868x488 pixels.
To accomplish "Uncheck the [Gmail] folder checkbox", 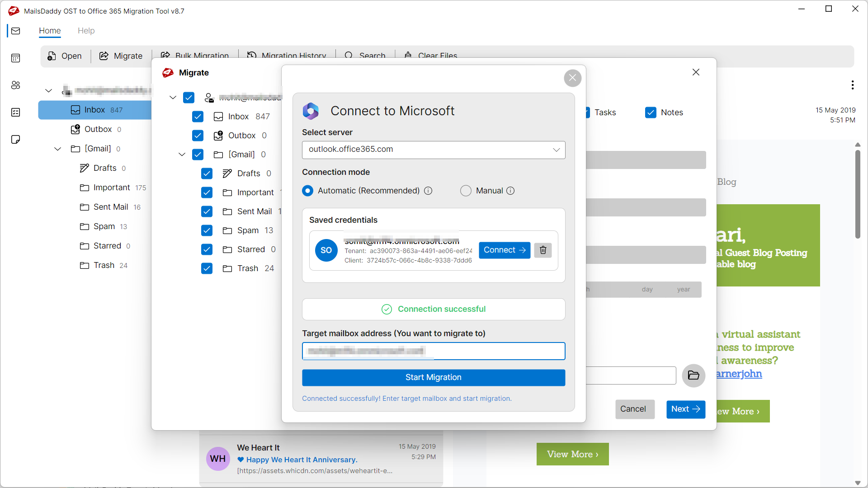I will tap(198, 155).
